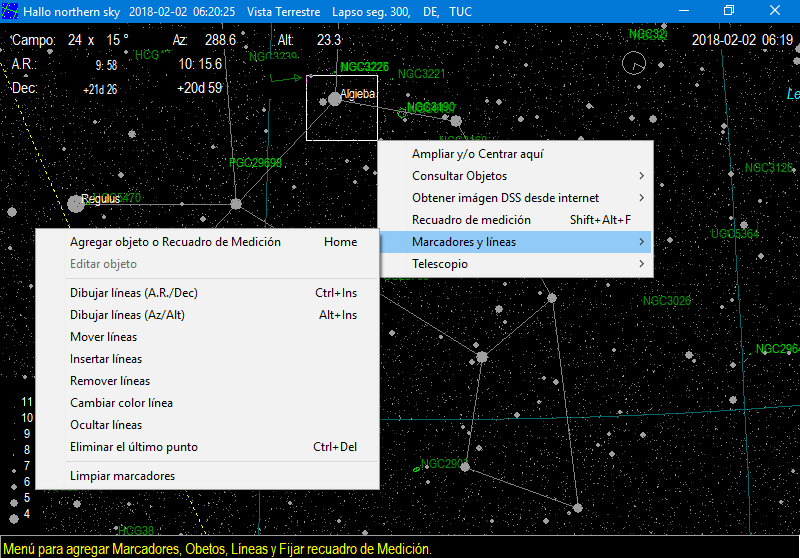Click the Regulus star marker
The height and width of the screenshot is (558, 800).
pos(76,204)
